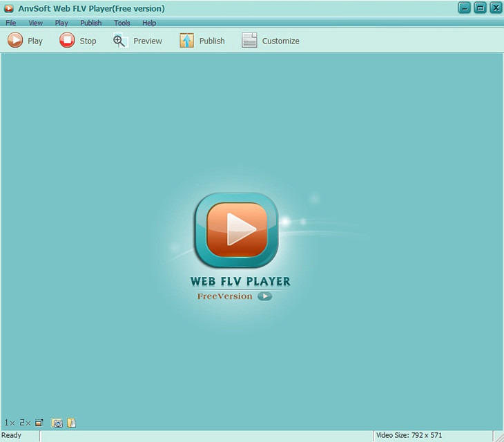
Task: Open the Customize toolbar option
Action: click(271, 41)
